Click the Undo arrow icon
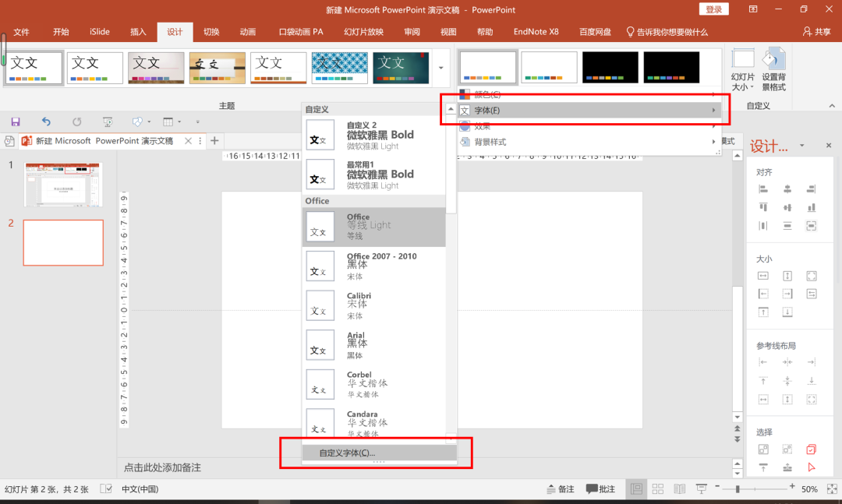Screen dimensions: 842x504 click(x=46, y=122)
